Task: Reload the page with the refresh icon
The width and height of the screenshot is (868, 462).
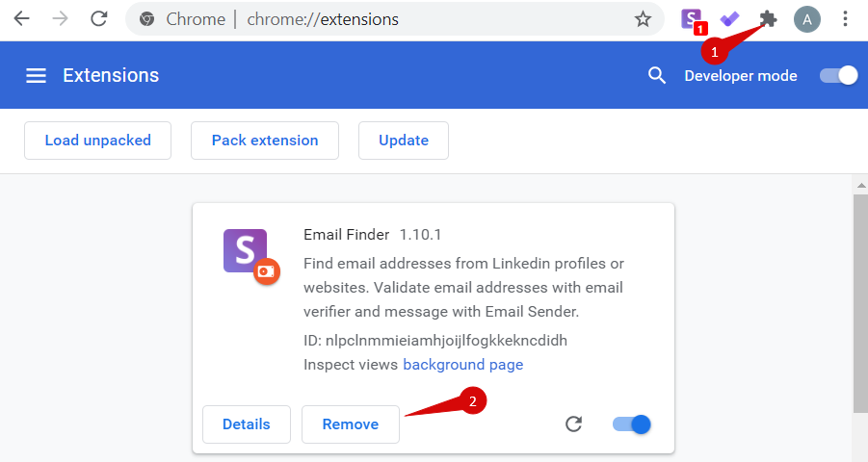Action: tap(98, 19)
